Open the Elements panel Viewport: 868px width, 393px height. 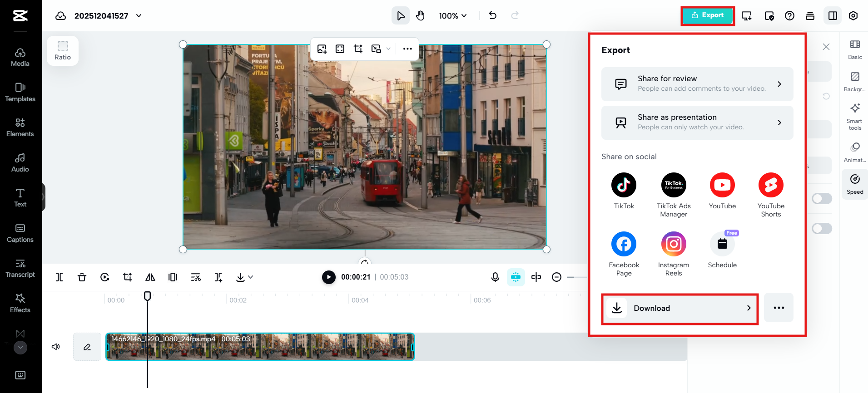coord(20,128)
